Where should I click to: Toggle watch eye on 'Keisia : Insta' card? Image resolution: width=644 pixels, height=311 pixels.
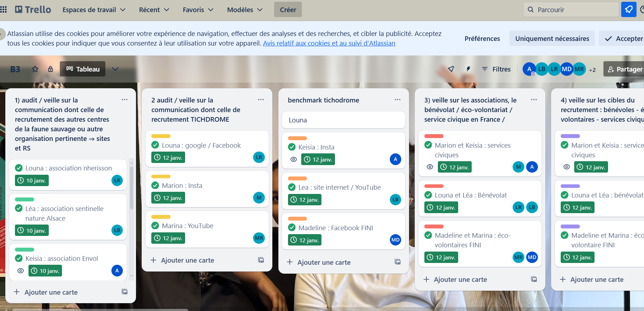click(x=294, y=159)
